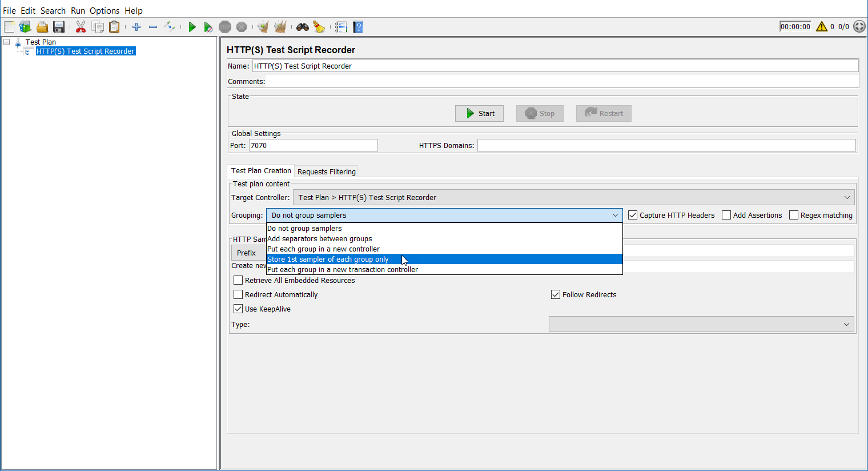
Task: Expand all nodes with the plus icon
Action: [136, 27]
